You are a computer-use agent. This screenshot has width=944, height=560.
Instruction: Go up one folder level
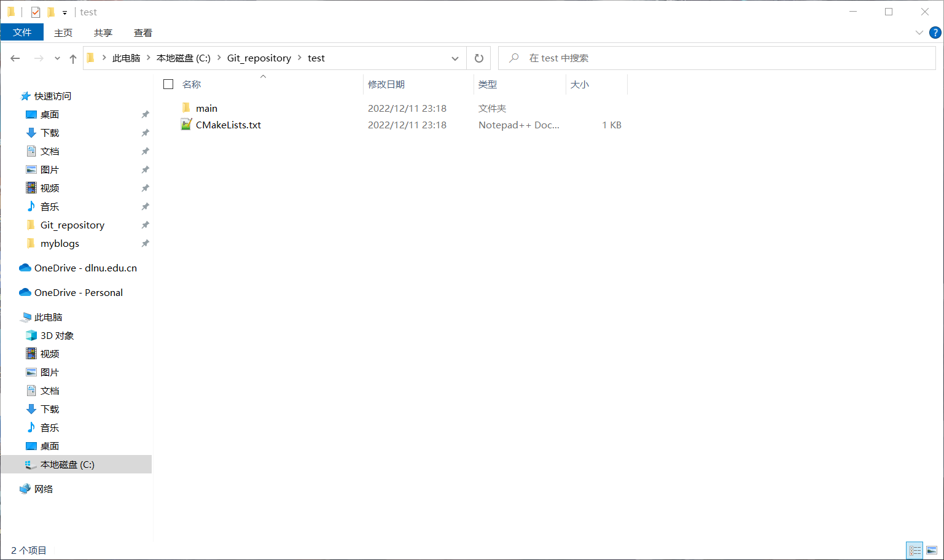point(73,58)
